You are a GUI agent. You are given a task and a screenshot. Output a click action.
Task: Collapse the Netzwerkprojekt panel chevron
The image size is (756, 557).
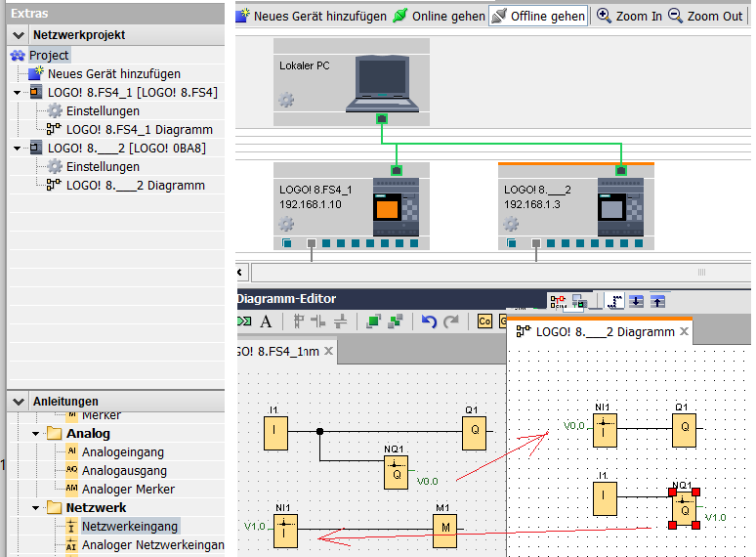click(x=20, y=35)
